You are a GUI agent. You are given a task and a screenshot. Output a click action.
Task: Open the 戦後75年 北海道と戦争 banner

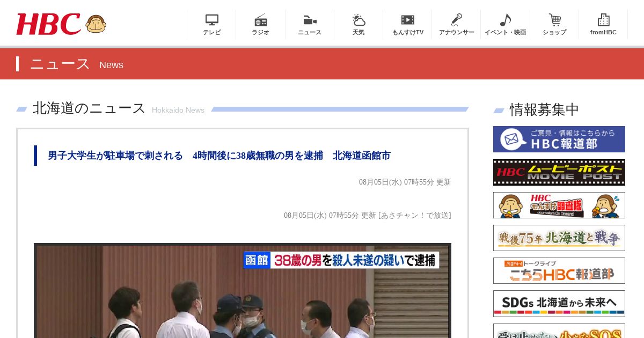click(559, 238)
